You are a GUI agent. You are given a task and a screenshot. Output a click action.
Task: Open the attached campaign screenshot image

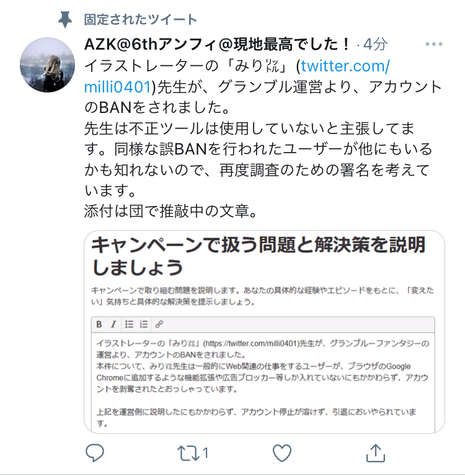click(x=264, y=332)
